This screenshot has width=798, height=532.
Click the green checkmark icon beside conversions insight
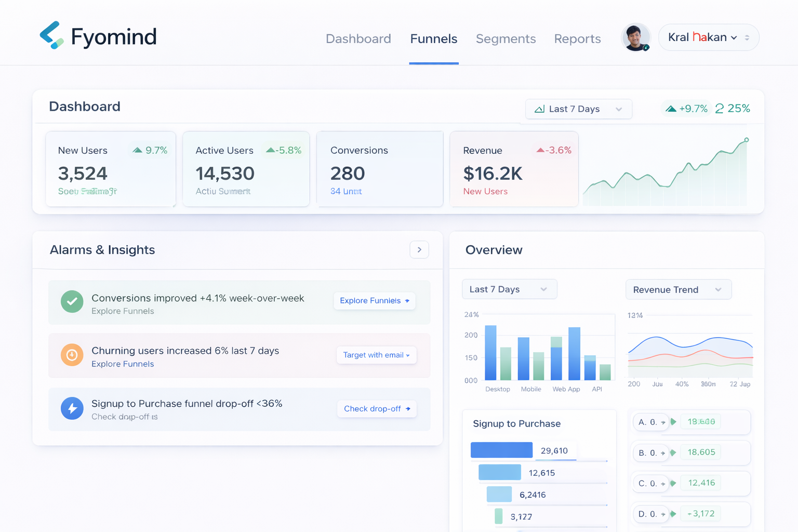pyautogui.click(x=72, y=301)
